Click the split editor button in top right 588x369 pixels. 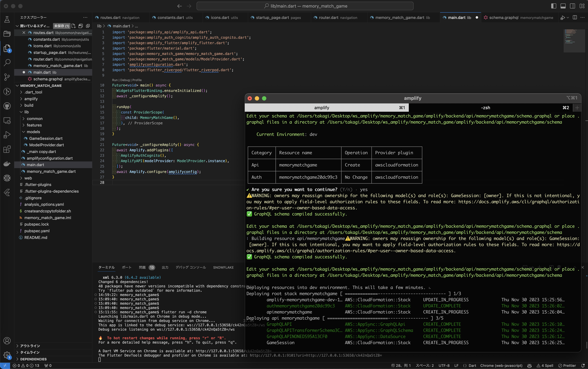[x=574, y=17]
